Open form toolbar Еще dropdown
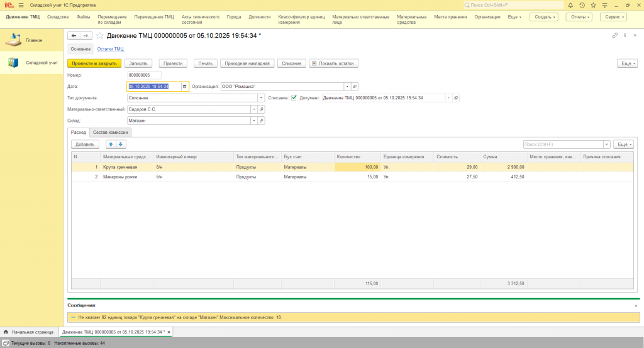The width and height of the screenshot is (644, 348). (627, 63)
